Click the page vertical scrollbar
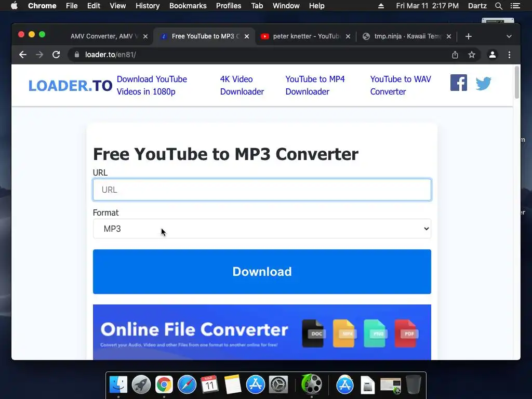The height and width of the screenshot is (399, 532). tap(517, 83)
